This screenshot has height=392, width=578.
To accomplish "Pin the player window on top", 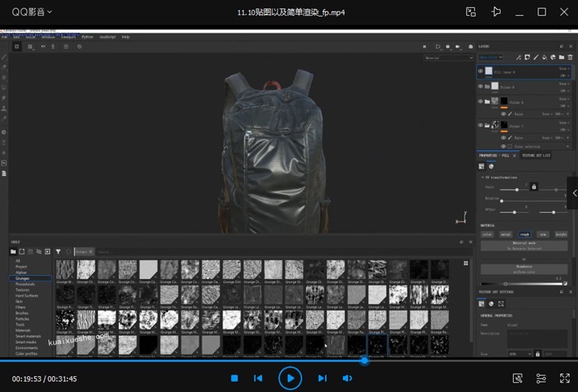I will coord(496,12).
